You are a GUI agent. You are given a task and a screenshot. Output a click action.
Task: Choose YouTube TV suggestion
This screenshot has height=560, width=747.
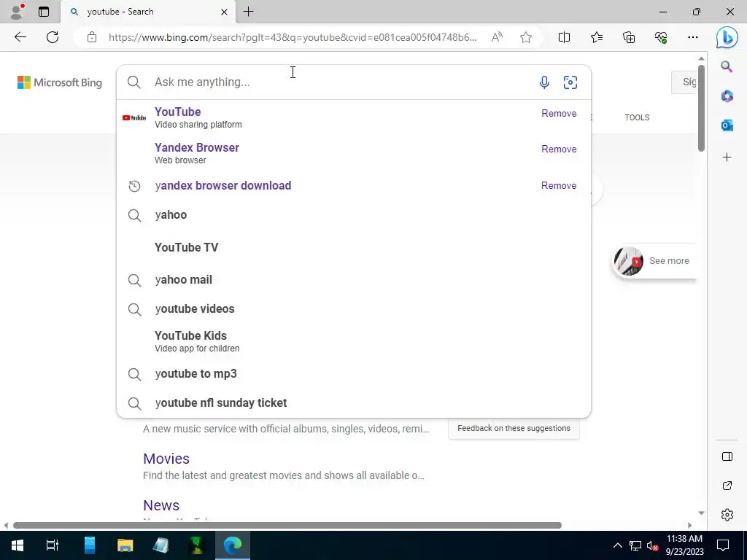point(354,248)
